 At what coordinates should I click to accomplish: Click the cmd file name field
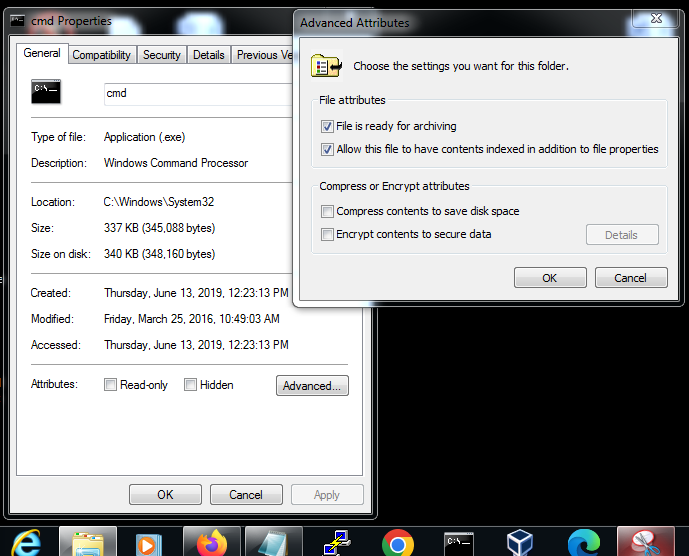tap(198, 94)
